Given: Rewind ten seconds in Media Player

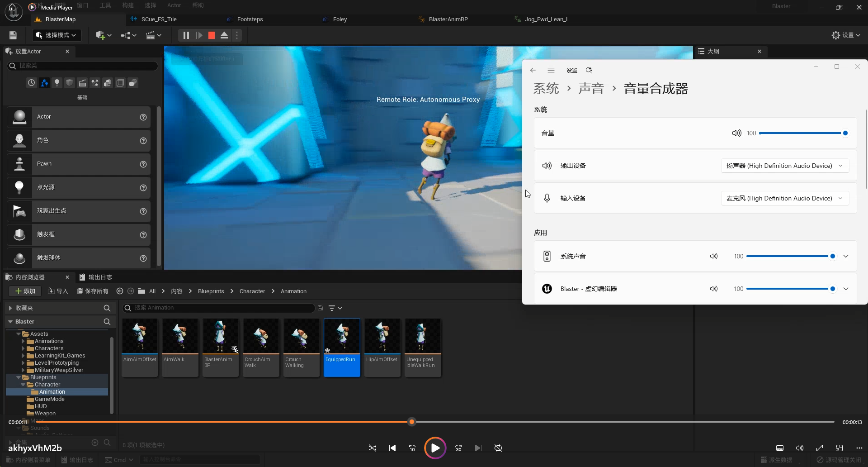Looking at the screenshot, I should coord(412,448).
